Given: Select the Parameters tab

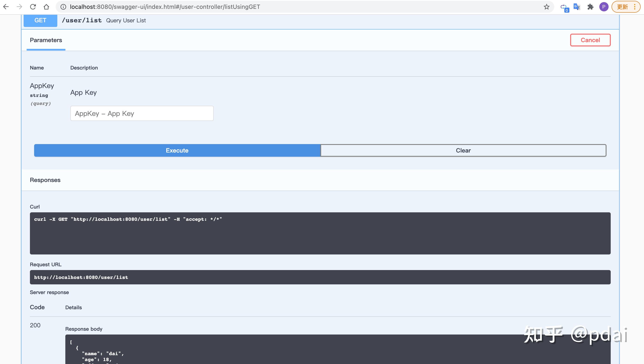Looking at the screenshot, I should tap(46, 40).
